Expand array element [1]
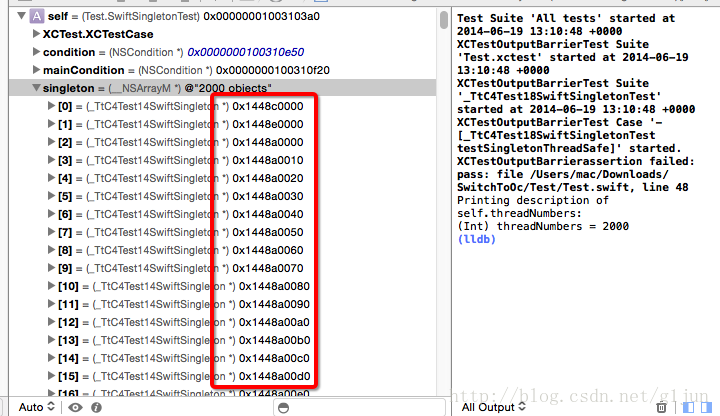 (51, 124)
